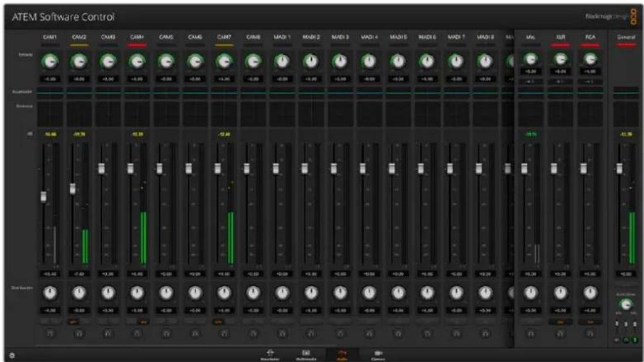Click the Blackmagic Design logo

610,17
